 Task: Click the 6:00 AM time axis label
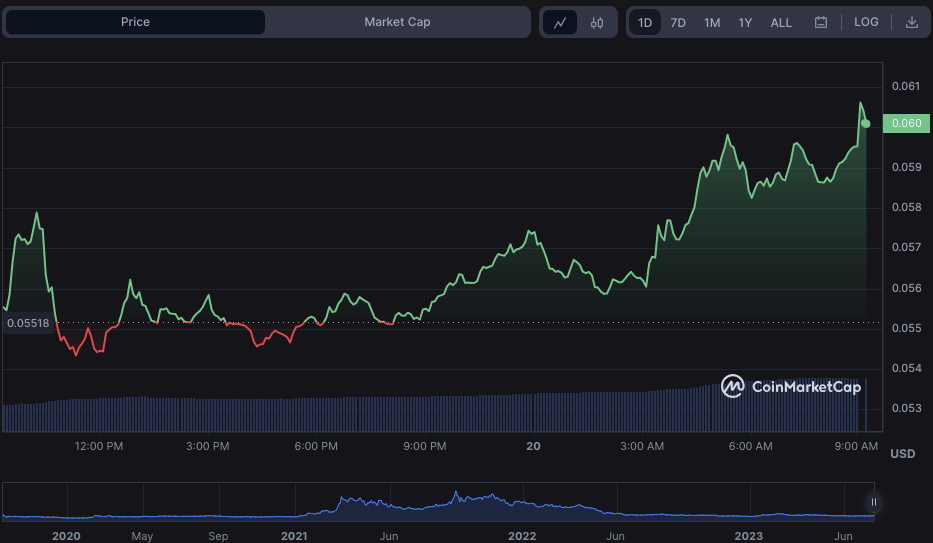click(x=750, y=446)
